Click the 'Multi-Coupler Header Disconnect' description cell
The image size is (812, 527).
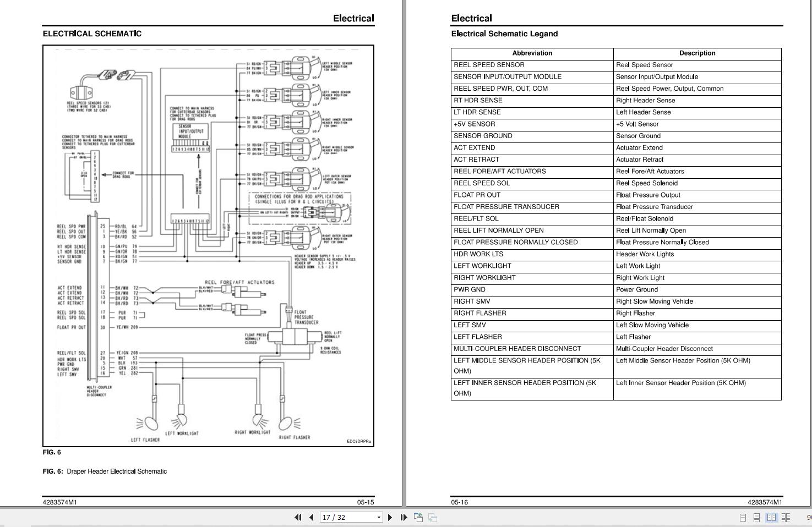pyautogui.click(x=697, y=349)
